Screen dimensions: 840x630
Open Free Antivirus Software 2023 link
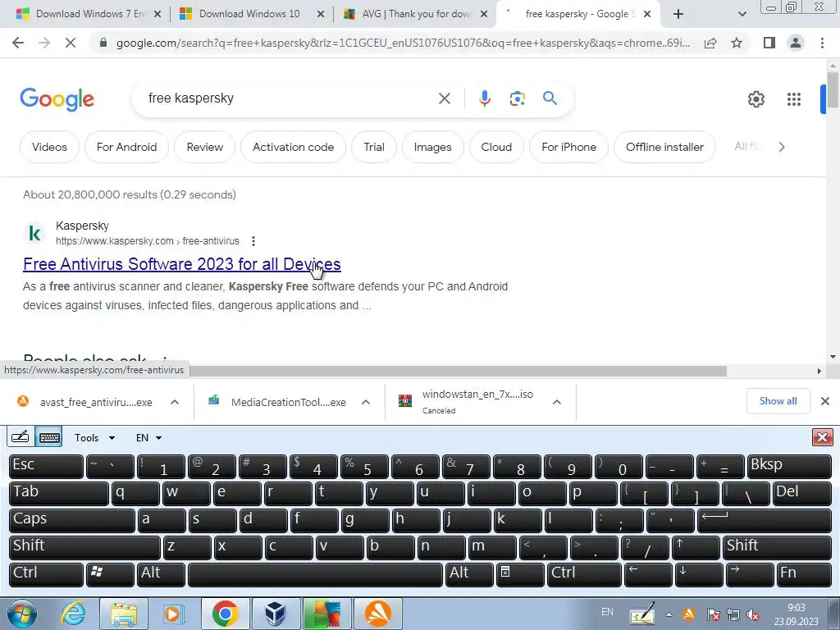[x=182, y=264]
